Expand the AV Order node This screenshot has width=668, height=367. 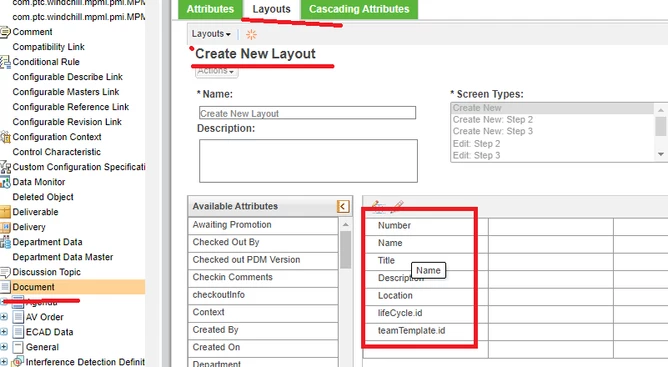4,317
